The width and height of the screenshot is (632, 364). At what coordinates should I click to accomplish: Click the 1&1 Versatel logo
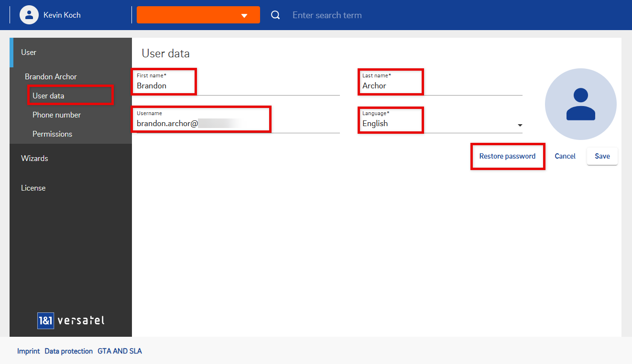pos(71,321)
